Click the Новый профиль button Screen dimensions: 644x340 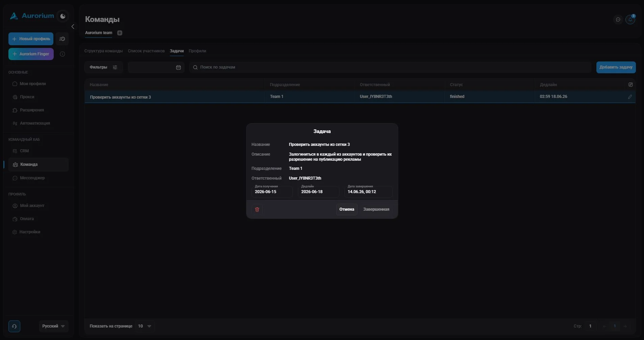[x=31, y=39]
